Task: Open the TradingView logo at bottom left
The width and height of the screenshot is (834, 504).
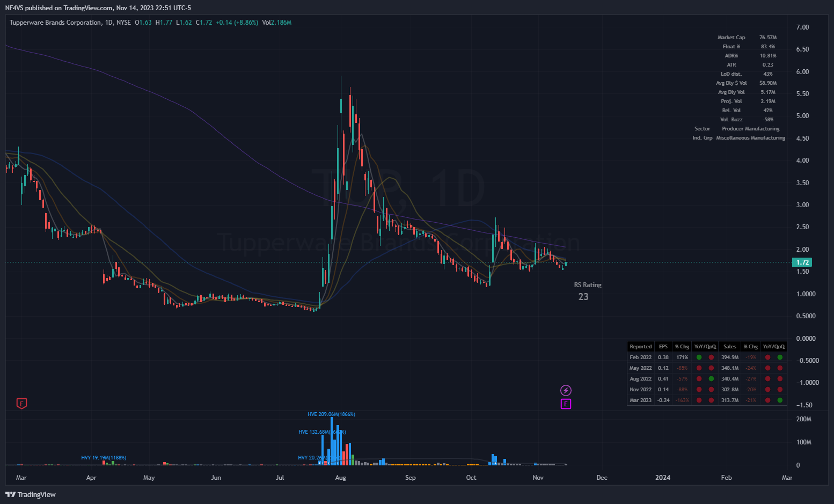Action: pyautogui.click(x=31, y=494)
